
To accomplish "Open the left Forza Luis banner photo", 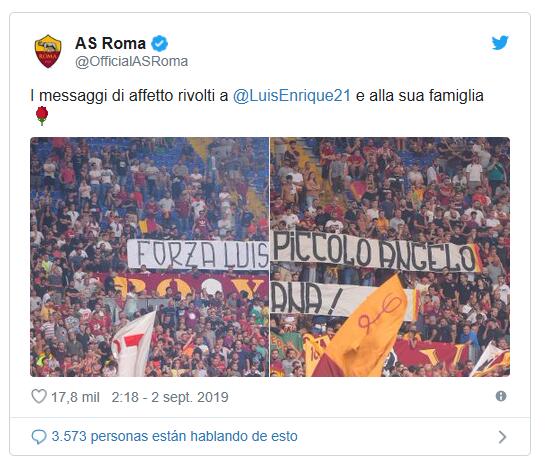I will click(149, 257).
